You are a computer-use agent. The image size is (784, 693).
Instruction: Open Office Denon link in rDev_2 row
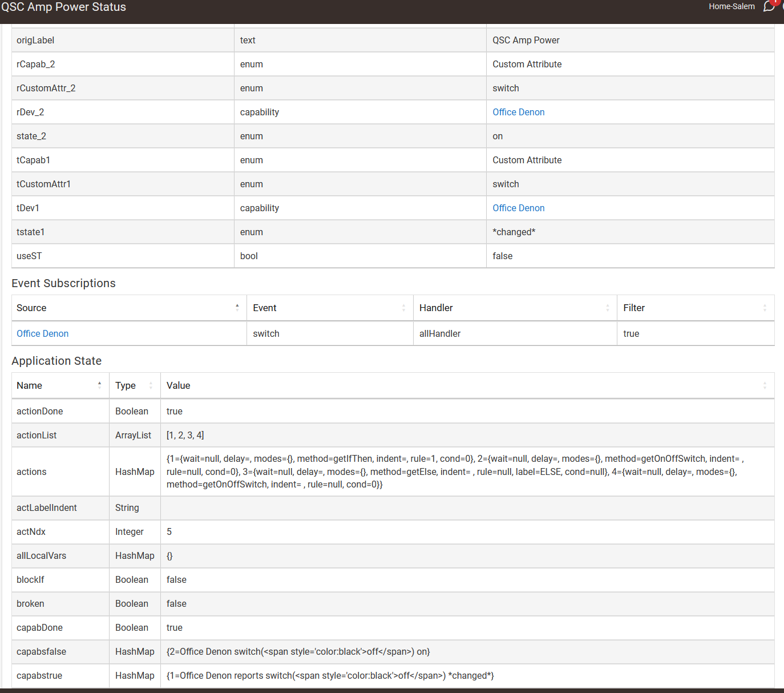point(518,112)
